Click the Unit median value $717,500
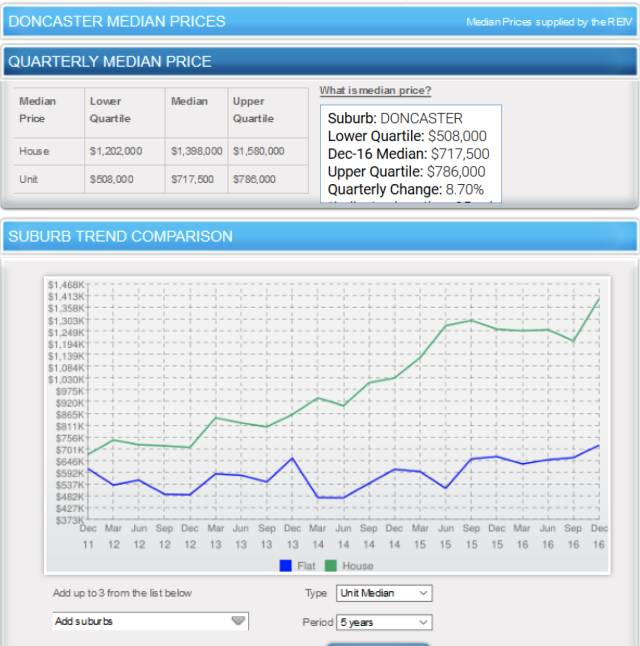This screenshot has width=640, height=646. (x=192, y=179)
